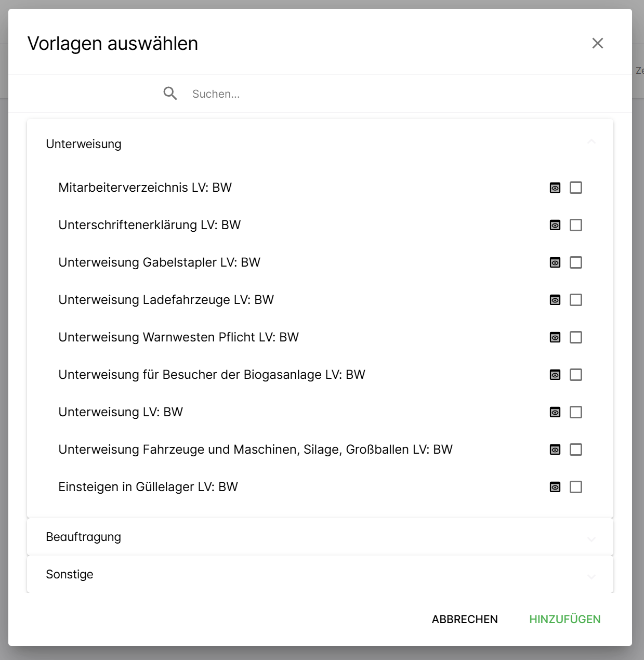Preview the Warnwesten Pflicht template

[555, 337]
